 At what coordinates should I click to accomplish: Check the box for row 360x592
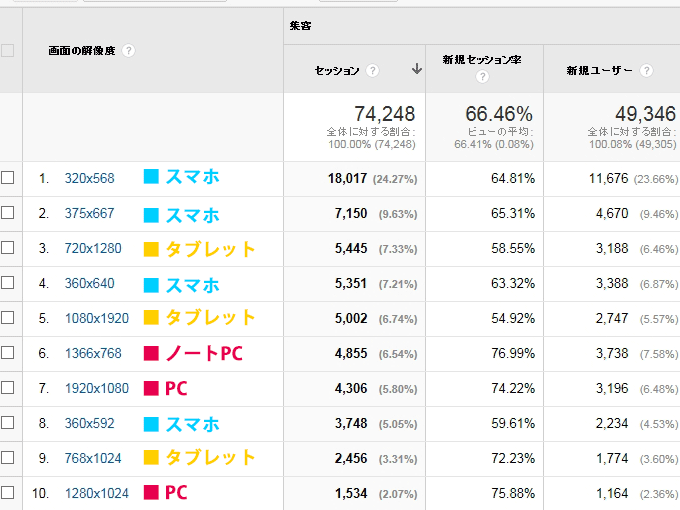point(7,422)
